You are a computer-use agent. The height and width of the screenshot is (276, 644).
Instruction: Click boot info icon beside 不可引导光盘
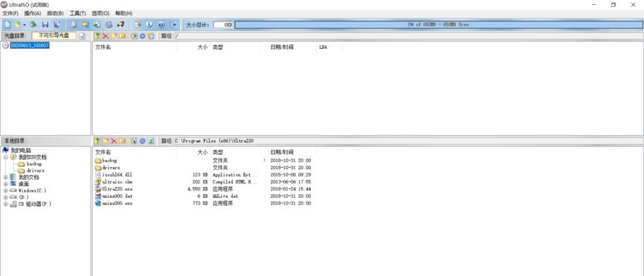pyautogui.click(x=82, y=36)
